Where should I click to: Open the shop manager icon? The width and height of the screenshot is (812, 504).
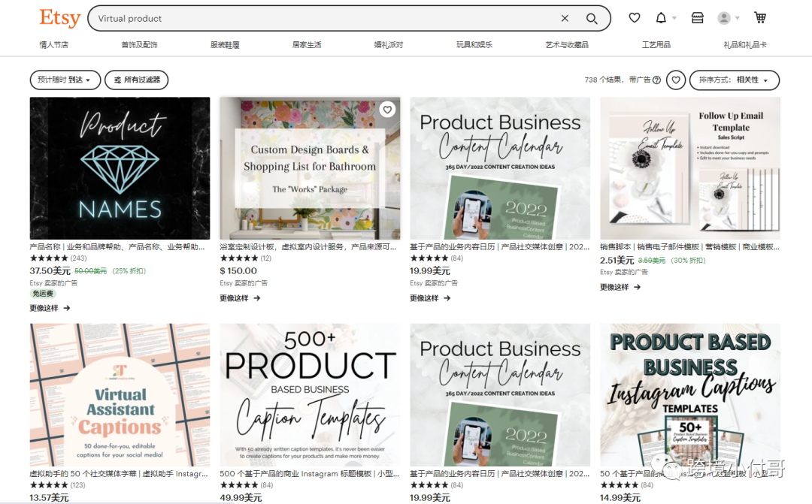(x=698, y=18)
